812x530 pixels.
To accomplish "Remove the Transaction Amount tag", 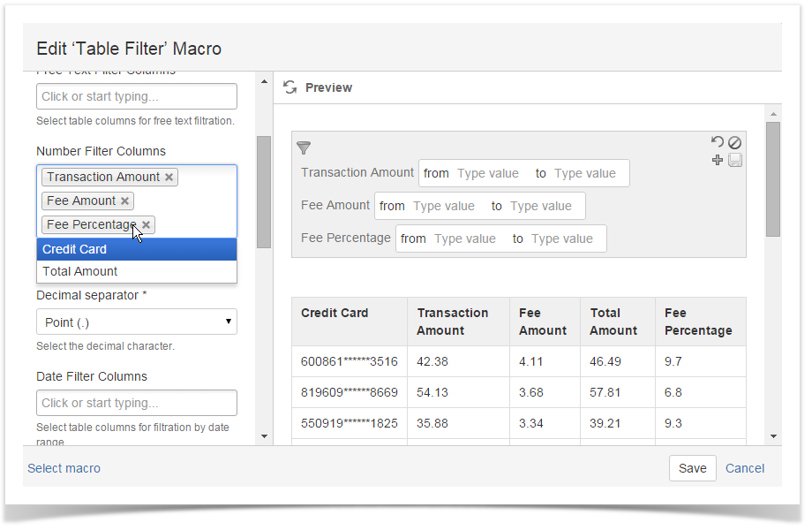I will (169, 177).
